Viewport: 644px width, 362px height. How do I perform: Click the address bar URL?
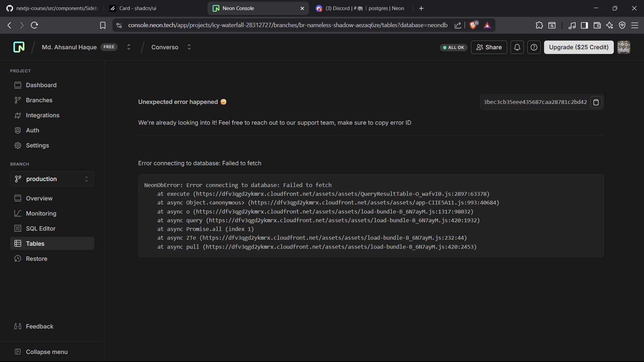click(x=288, y=25)
